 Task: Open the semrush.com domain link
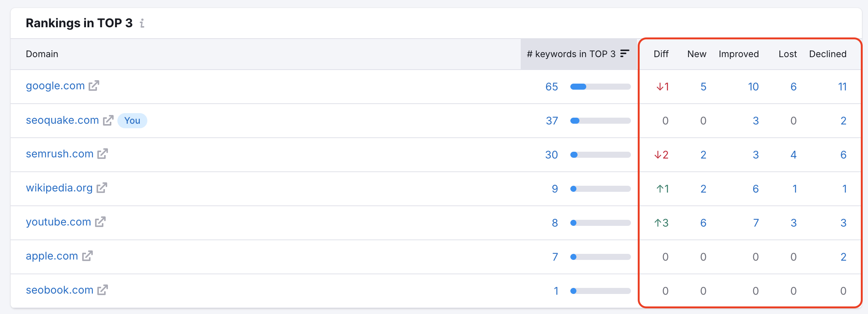coord(59,154)
